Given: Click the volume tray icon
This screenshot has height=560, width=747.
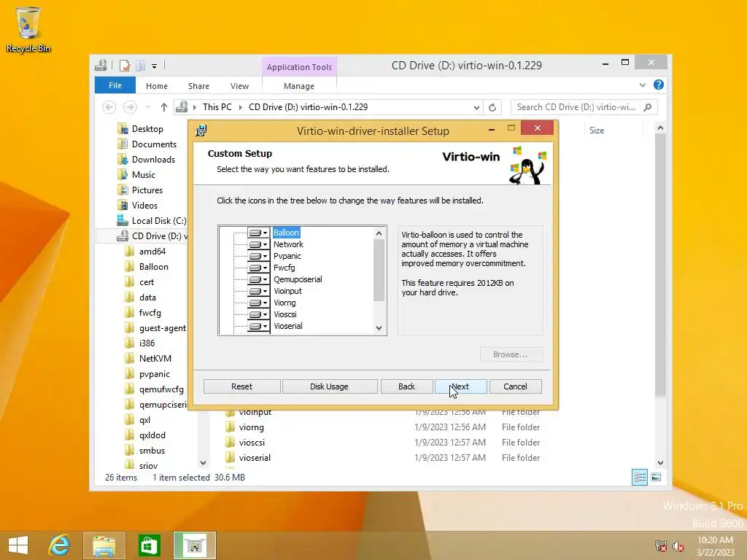Looking at the screenshot, I should 678,546.
